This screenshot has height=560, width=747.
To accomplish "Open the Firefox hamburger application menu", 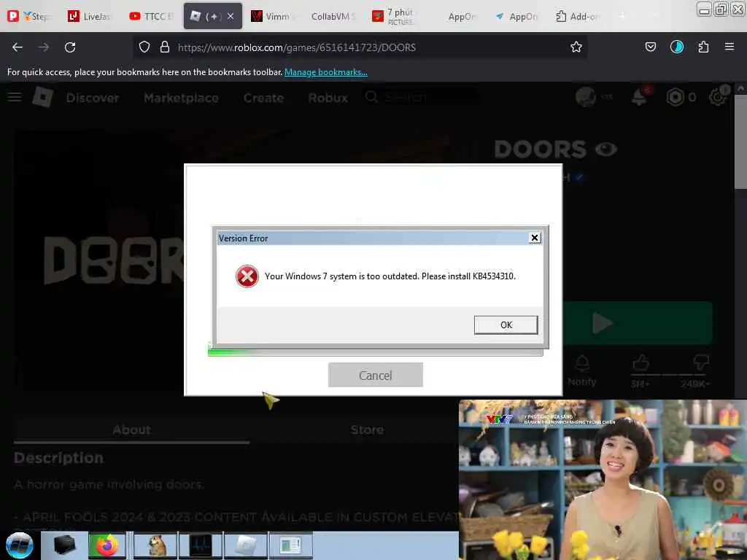I will [x=729, y=47].
